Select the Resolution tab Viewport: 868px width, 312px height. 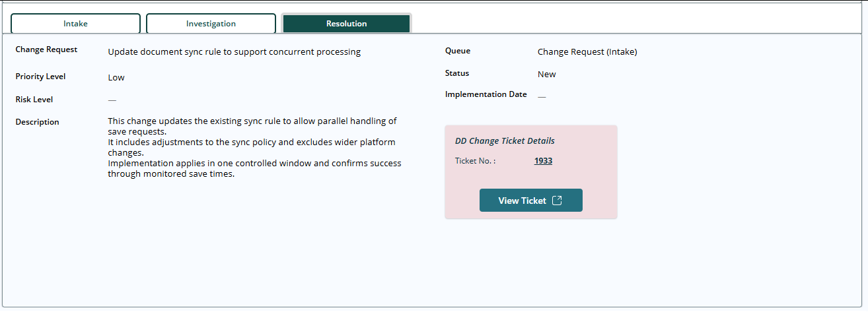point(346,24)
